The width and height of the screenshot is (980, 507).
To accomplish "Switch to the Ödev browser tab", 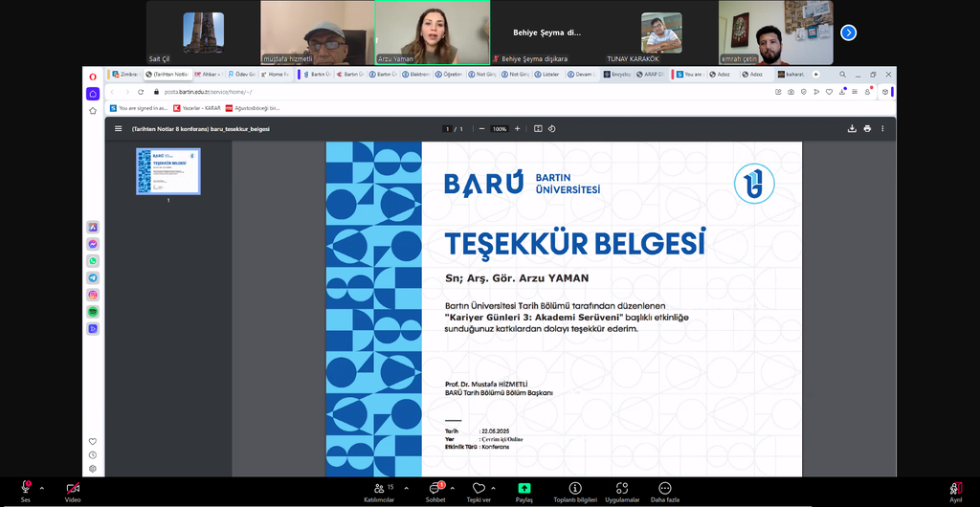I will tap(241, 75).
